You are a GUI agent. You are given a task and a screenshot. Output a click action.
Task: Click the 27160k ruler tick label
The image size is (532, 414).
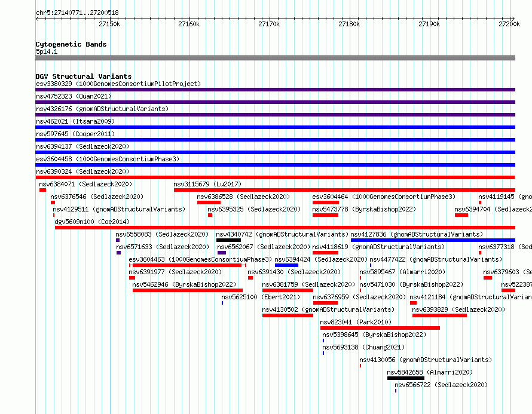pyautogui.click(x=189, y=24)
